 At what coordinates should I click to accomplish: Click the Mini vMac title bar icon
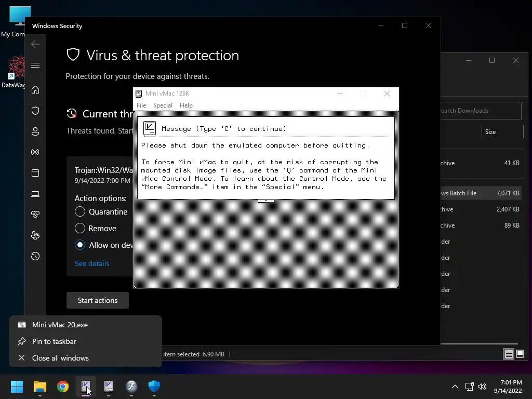139,94
